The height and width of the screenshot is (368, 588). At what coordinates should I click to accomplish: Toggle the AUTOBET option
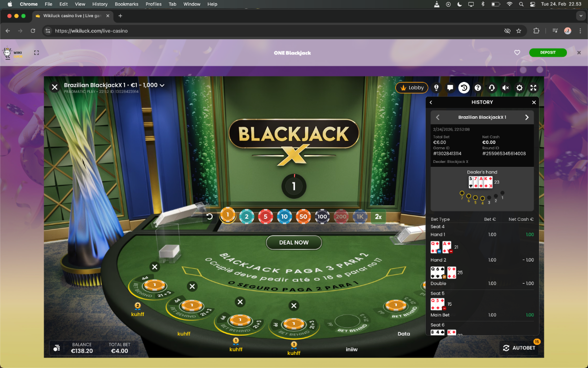519,348
